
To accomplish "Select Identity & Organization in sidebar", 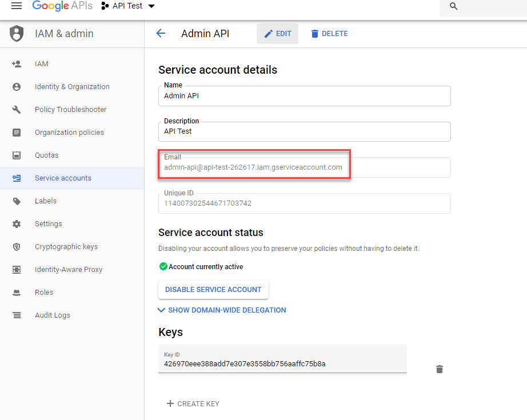I will coord(71,86).
